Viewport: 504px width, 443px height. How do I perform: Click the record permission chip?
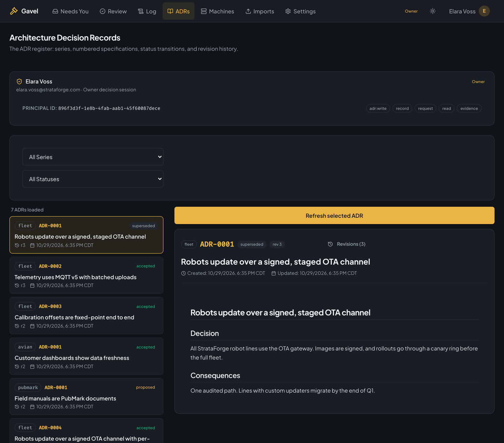pos(402,108)
